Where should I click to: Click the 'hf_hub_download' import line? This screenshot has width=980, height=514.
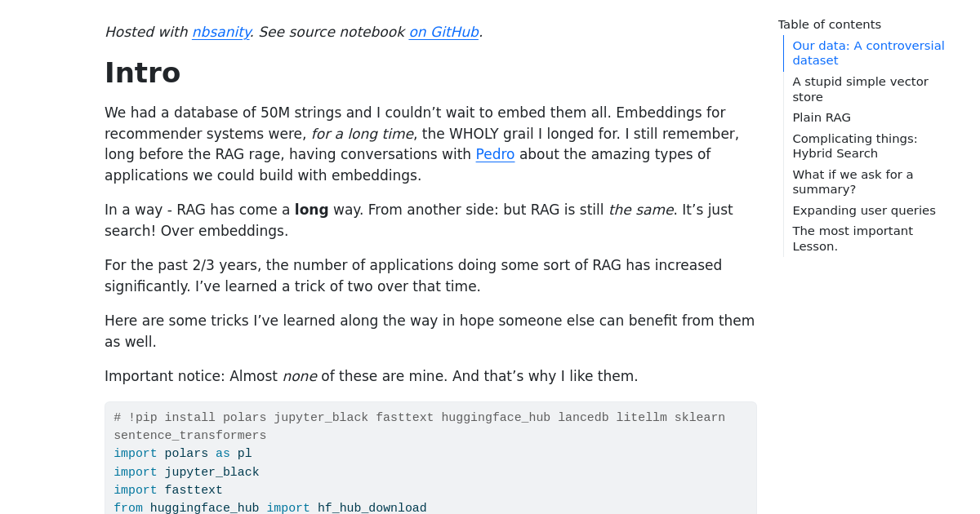pyautogui.click(x=269, y=508)
